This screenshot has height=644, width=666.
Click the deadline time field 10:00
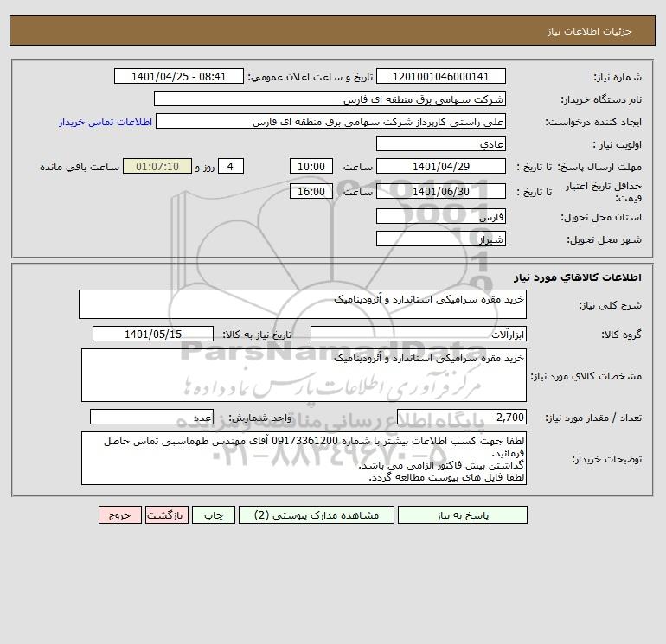coord(311,167)
